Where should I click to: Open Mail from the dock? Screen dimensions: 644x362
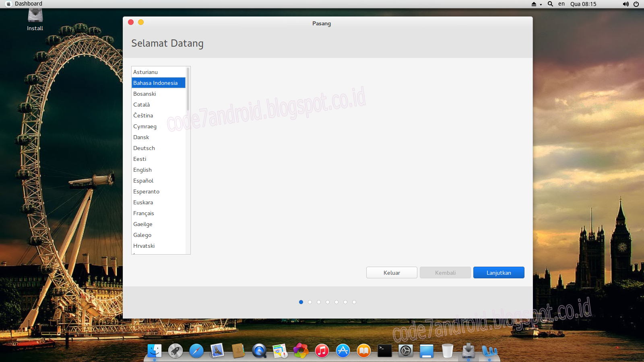217,350
